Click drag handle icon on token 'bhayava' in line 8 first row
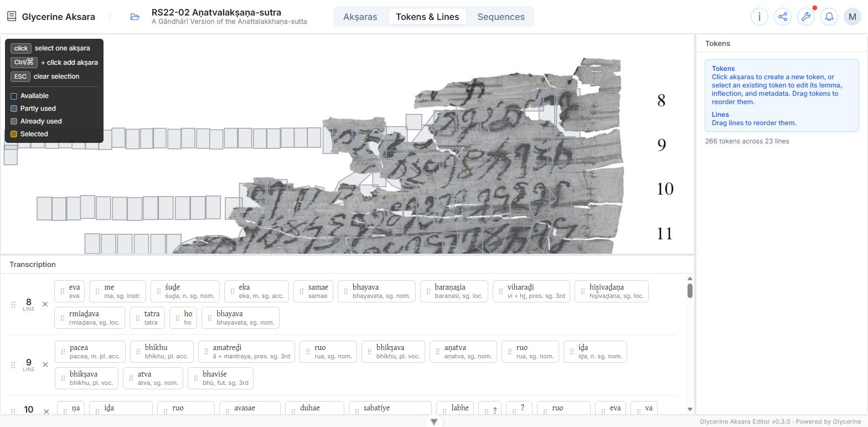The width and height of the screenshot is (868, 427). 346,291
